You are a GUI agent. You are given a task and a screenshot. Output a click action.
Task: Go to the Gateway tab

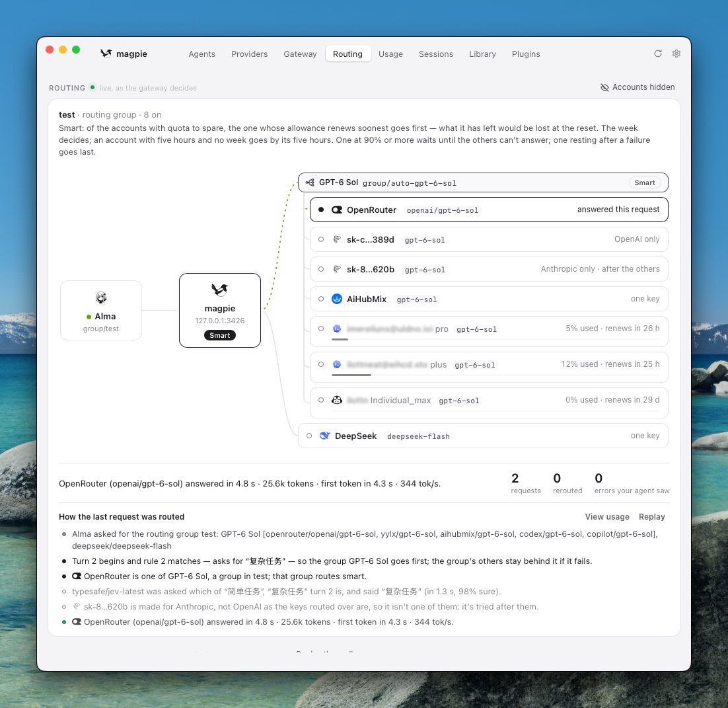click(300, 54)
